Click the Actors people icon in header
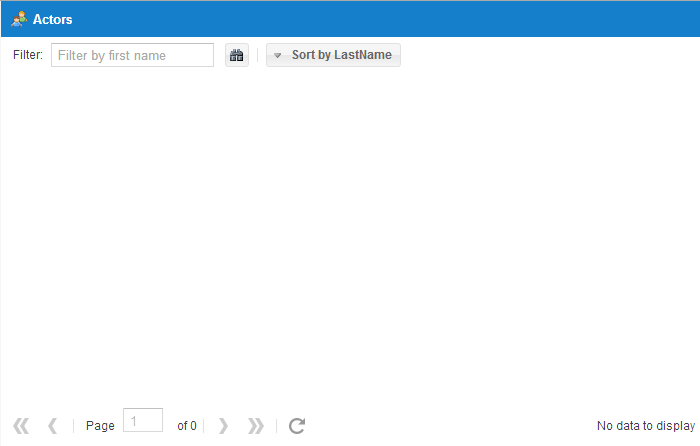Viewport: 700px width, 446px height. coord(19,19)
